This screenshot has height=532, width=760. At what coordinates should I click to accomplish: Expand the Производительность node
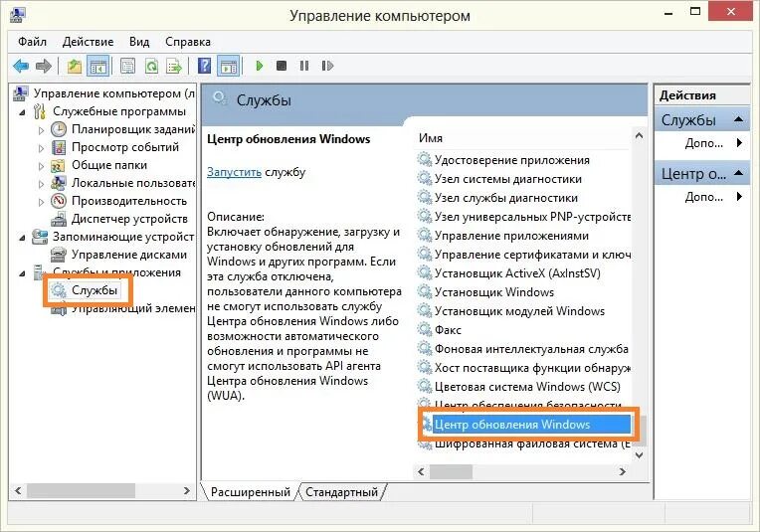click(41, 202)
